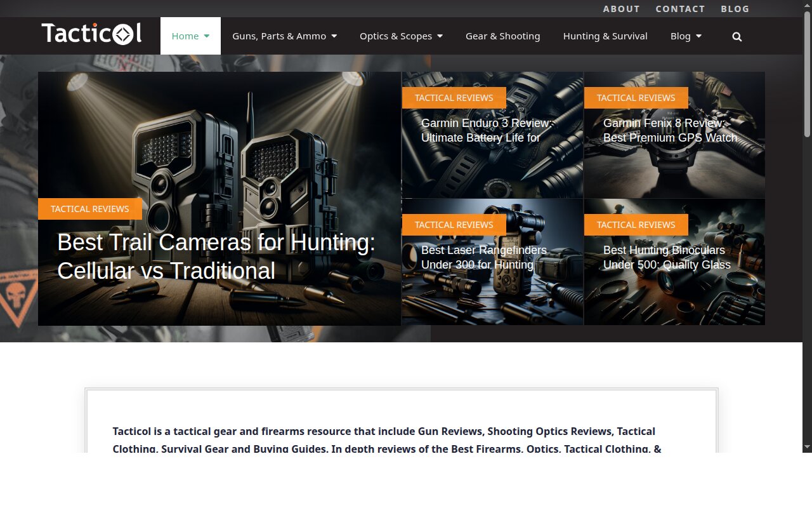Click the Contact link in top bar
This screenshot has height=508, width=812.
[680, 9]
